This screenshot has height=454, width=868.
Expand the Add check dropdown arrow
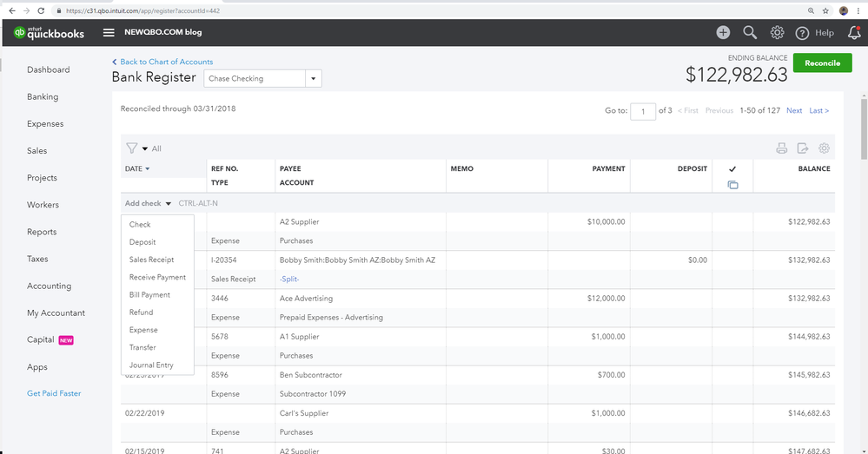tap(169, 204)
